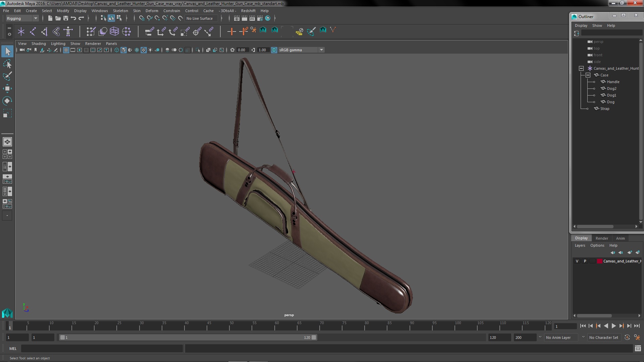This screenshot has height=362, width=644.
Task: Select the arrow Select Tool in toolbox
Action: [x=7, y=51]
